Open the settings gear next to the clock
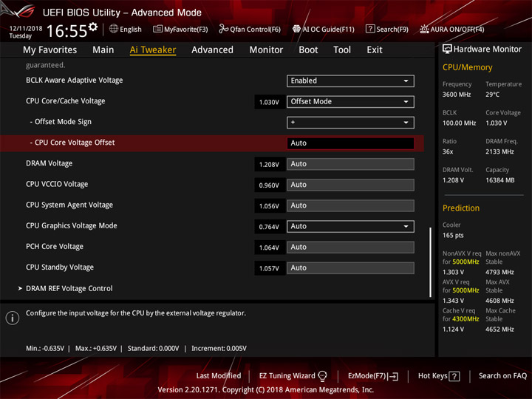 [93, 27]
